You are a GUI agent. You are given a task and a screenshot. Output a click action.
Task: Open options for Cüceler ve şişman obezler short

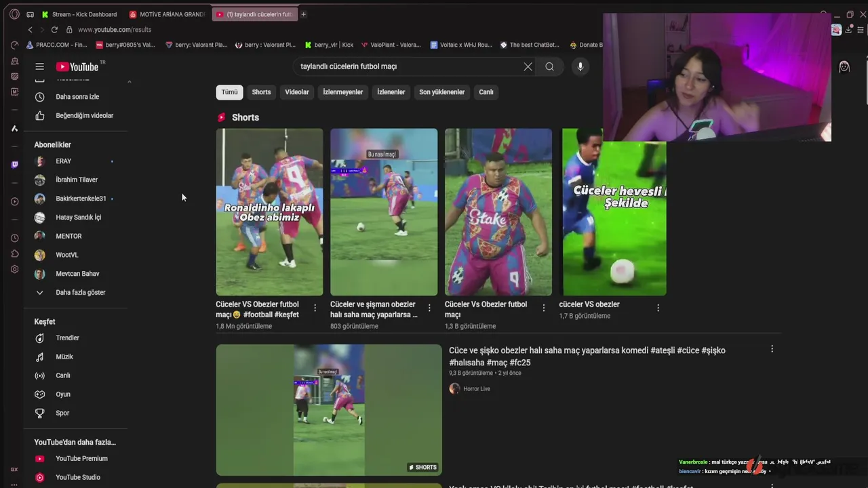coord(429,308)
